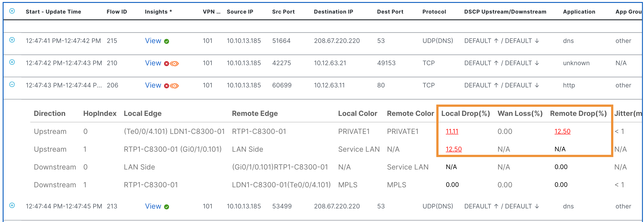Expand the flow 210 row

[x=12, y=62]
